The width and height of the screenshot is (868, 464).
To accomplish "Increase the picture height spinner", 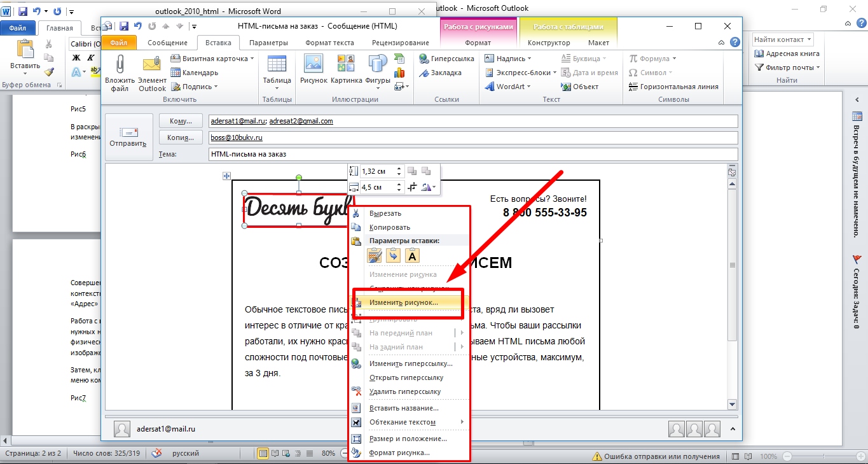I will (399, 169).
